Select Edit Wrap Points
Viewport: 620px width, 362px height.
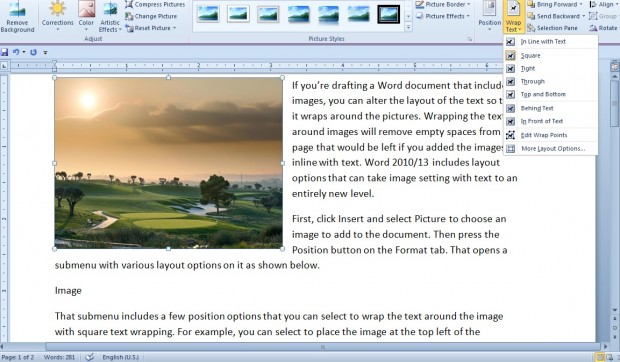pos(550,135)
